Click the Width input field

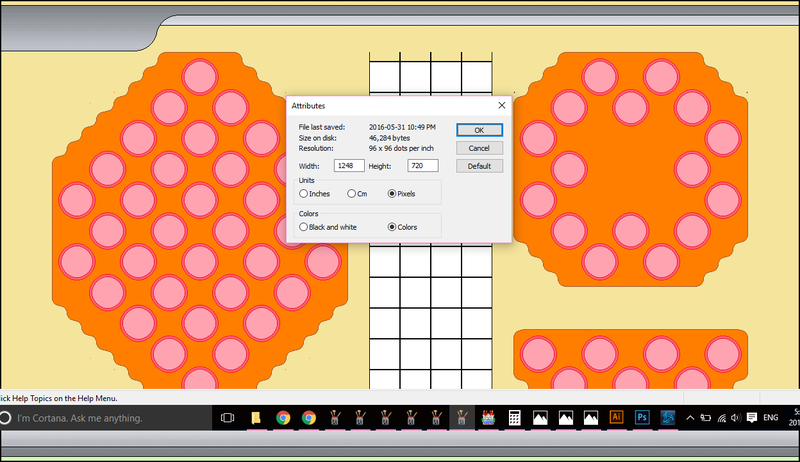[349, 166]
